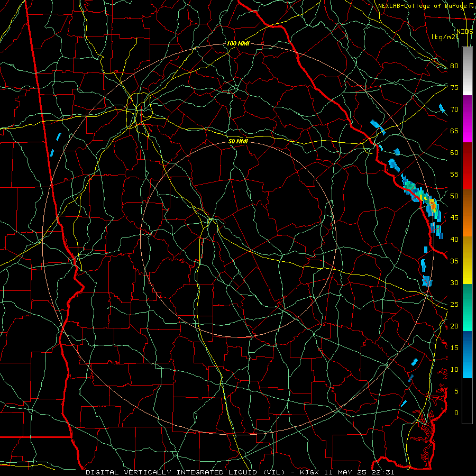Click the 22:31 timestamp
Viewport: 476px width, 476px height.
383,472
